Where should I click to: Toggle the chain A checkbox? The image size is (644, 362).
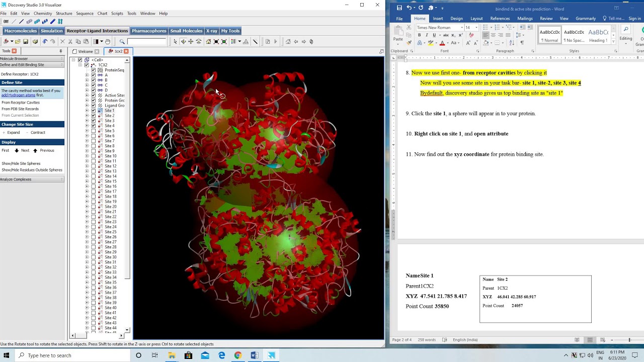point(93,75)
